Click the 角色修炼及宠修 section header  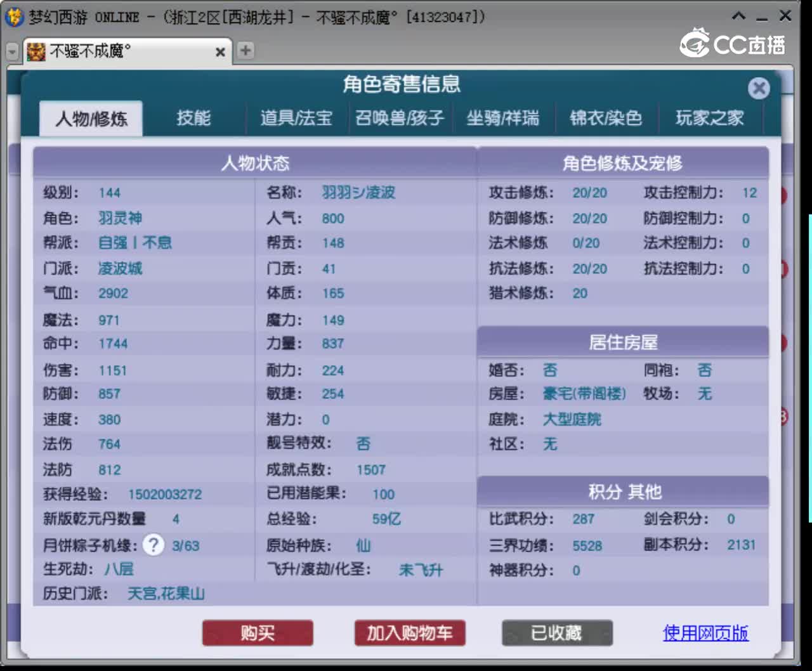coord(623,164)
